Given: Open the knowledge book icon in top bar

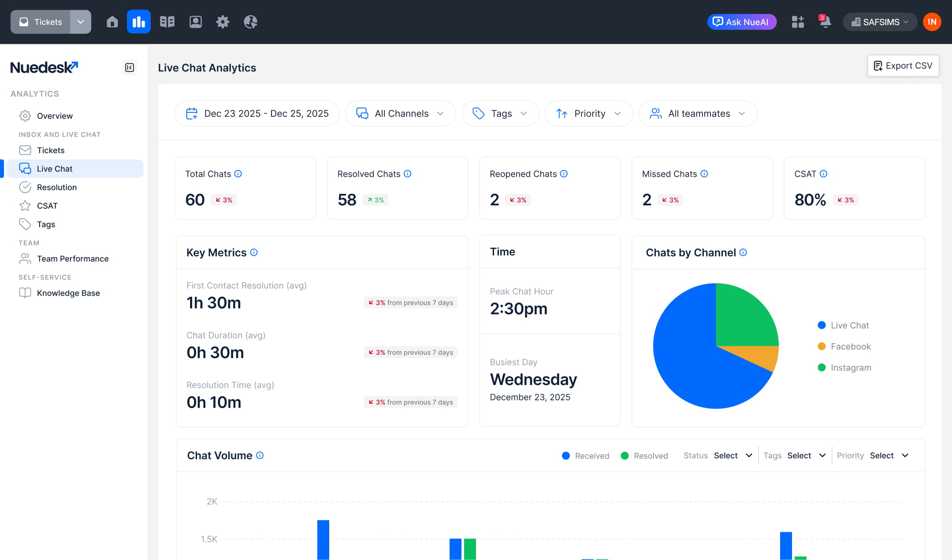Looking at the screenshot, I should tap(167, 22).
